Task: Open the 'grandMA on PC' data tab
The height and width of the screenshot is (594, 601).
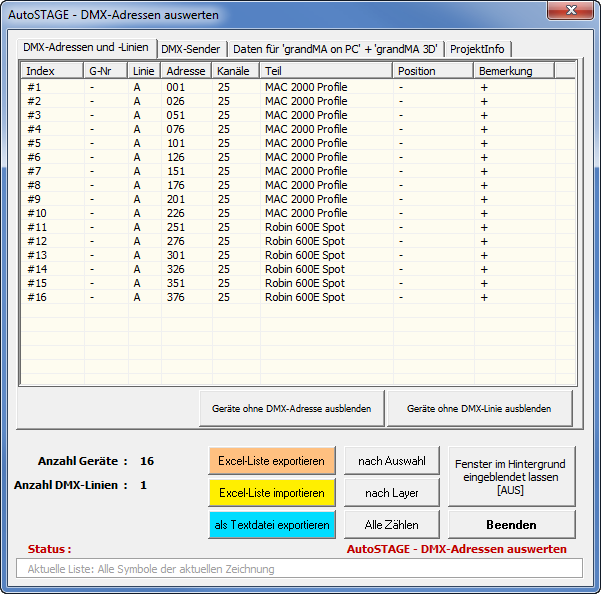Action: click(335, 49)
